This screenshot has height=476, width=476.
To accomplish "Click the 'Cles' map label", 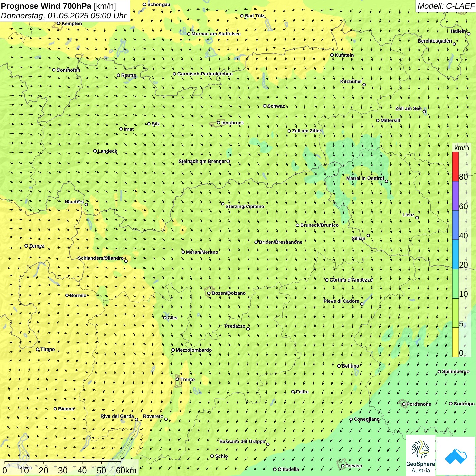I will click(x=172, y=318).
